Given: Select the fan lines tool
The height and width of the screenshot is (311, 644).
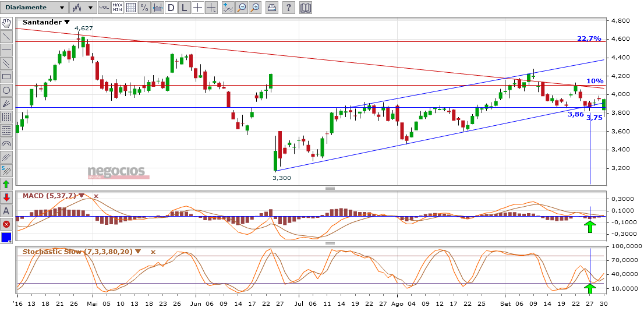Looking at the screenshot, I should click(6, 104).
